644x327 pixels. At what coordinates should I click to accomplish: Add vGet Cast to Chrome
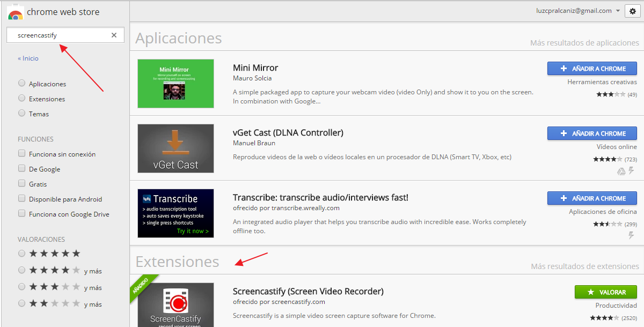(592, 133)
